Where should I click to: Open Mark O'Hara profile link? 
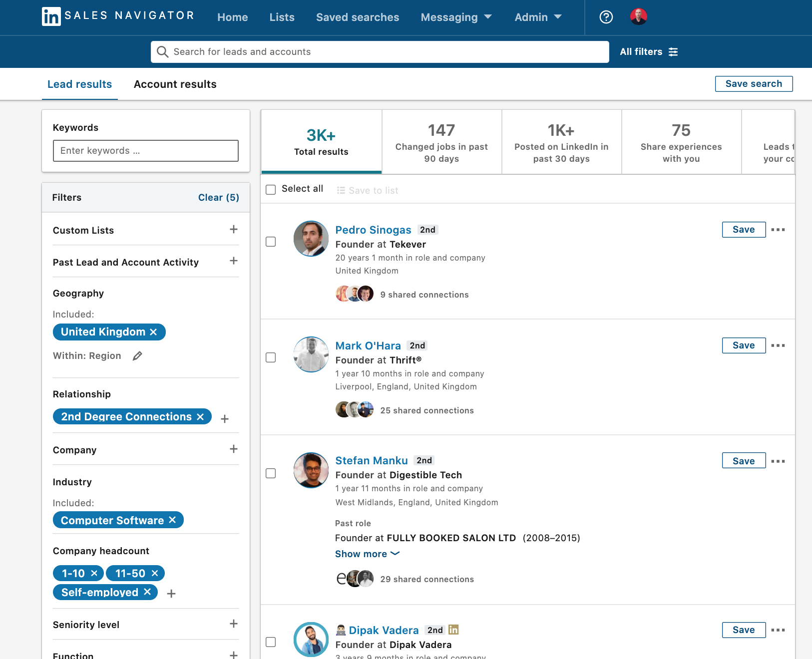point(368,345)
